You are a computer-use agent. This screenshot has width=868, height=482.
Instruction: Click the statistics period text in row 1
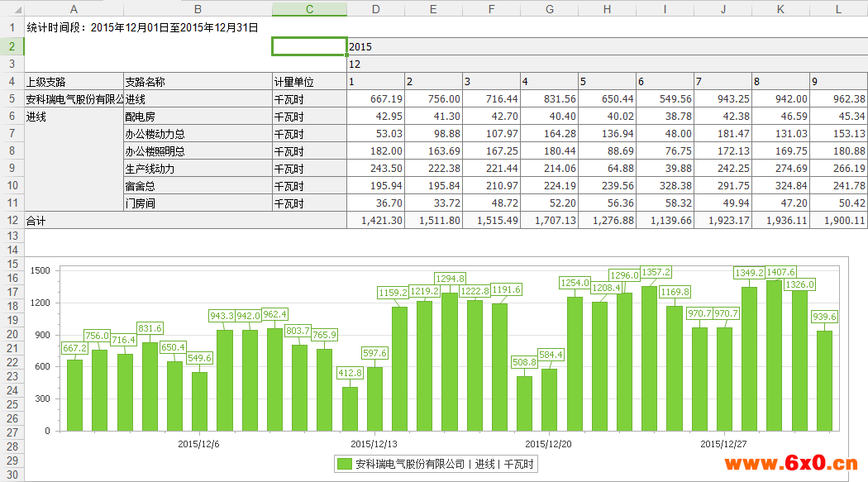click(142, 27)
